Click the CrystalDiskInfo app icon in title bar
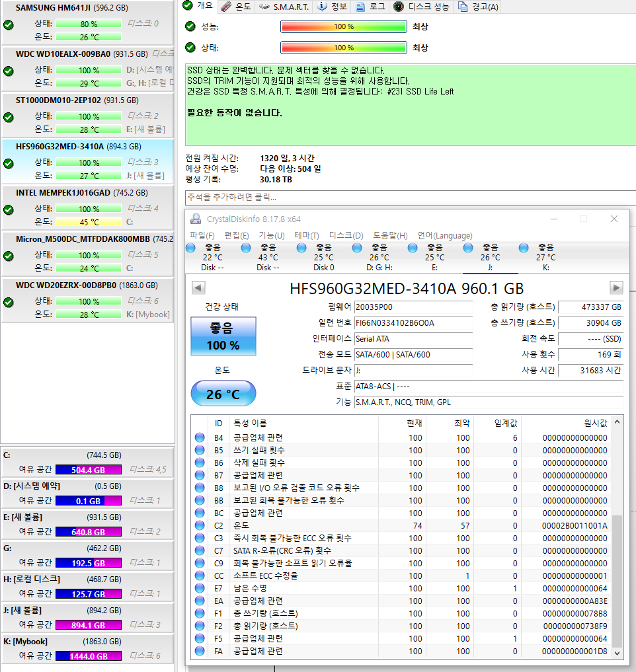Viewport: 636px width, 672px height. pos(196,219)
